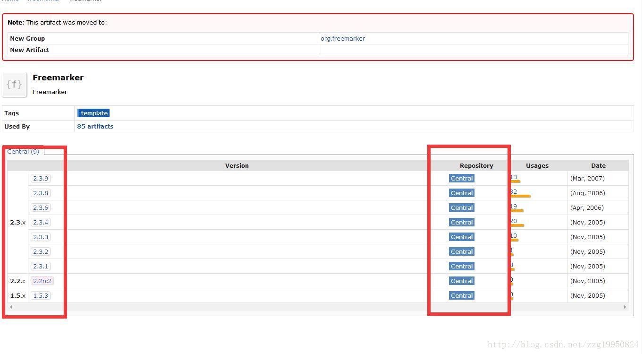Open version 1.5.3
Image resolution: width=644 pixels, height=354 pixels.
coord(41,295)
